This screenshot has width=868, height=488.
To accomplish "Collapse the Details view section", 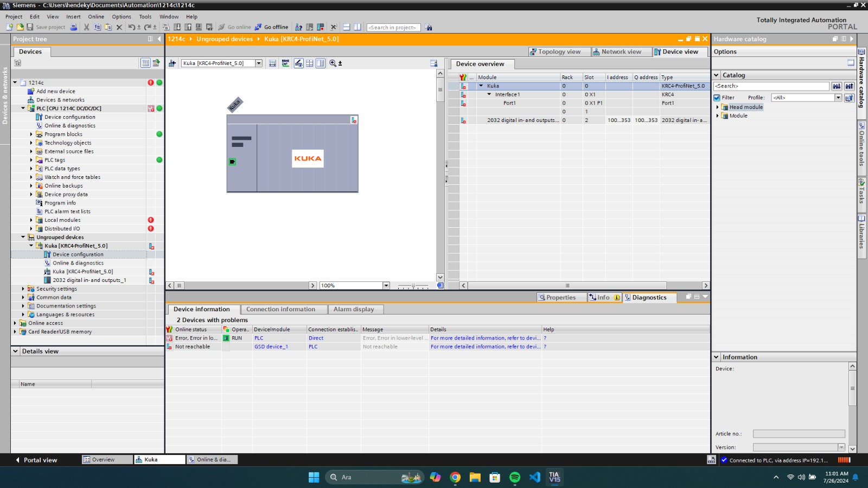I will point(15,351).
